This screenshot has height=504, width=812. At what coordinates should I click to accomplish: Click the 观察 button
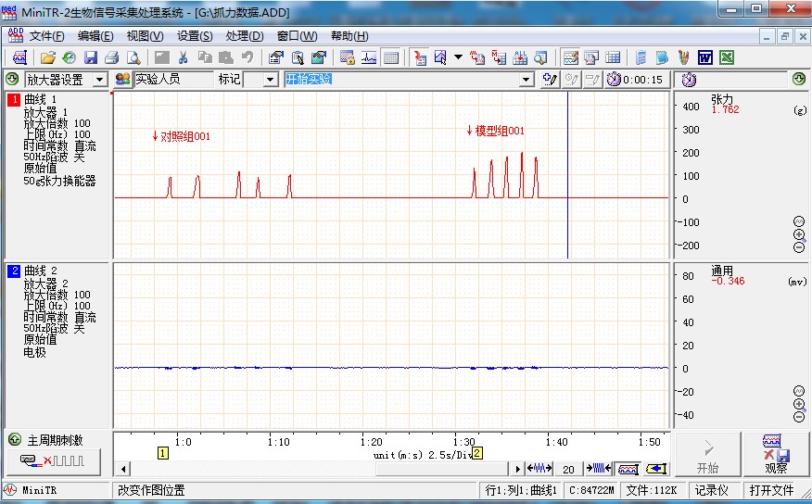point(776,453)
